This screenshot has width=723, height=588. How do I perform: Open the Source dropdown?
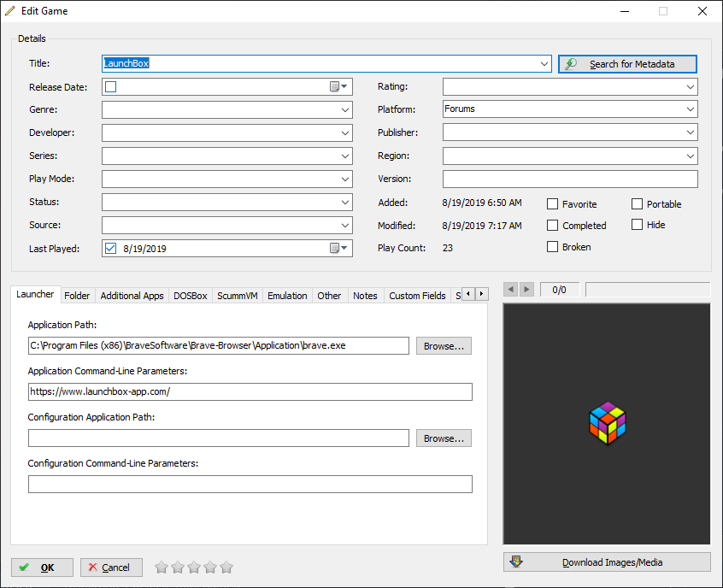(x=345, y=225)
